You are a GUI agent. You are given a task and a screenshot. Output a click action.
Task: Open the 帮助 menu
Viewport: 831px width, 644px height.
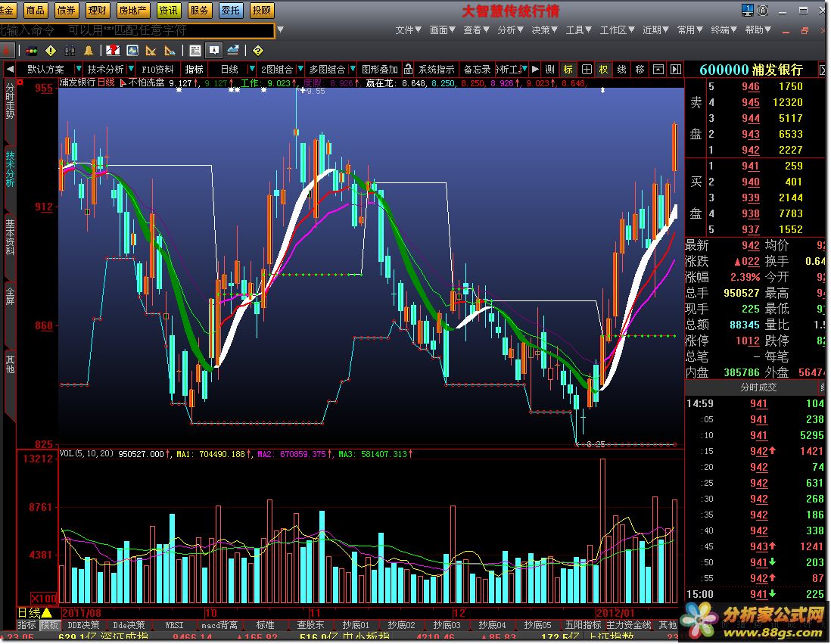pyautogui.click(x=758, y=30)
